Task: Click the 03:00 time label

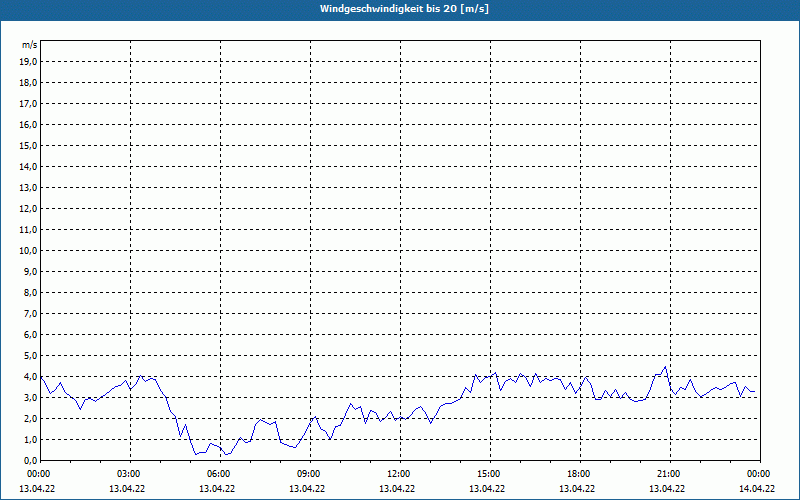Action: 130,474
